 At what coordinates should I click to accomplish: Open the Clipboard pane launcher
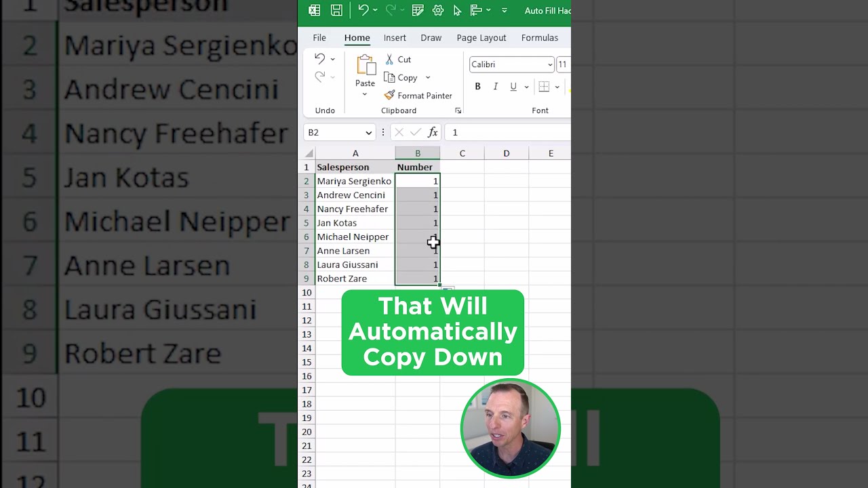(x=458, y=110)
